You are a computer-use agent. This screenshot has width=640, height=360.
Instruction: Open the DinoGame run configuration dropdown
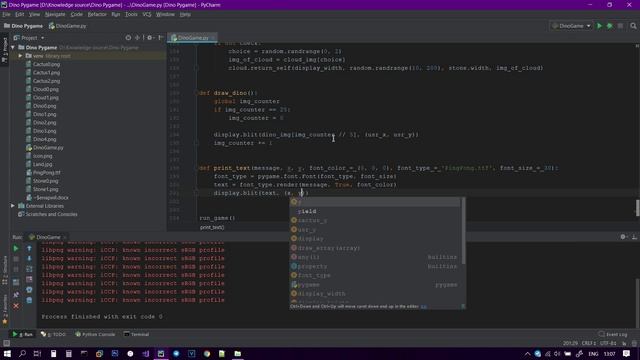(x=571, y=26)
